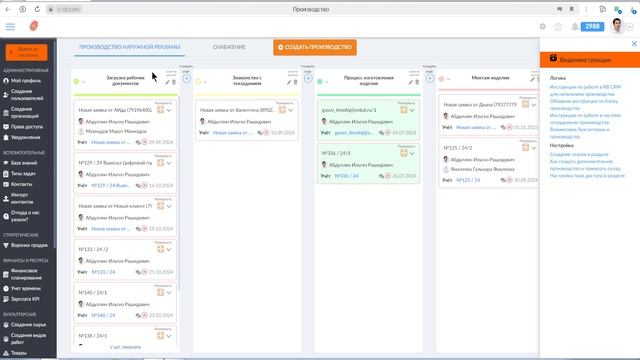640x360 pixels.
Task: Open the №133 / 24 account link
Action: (x=104, y=272)
